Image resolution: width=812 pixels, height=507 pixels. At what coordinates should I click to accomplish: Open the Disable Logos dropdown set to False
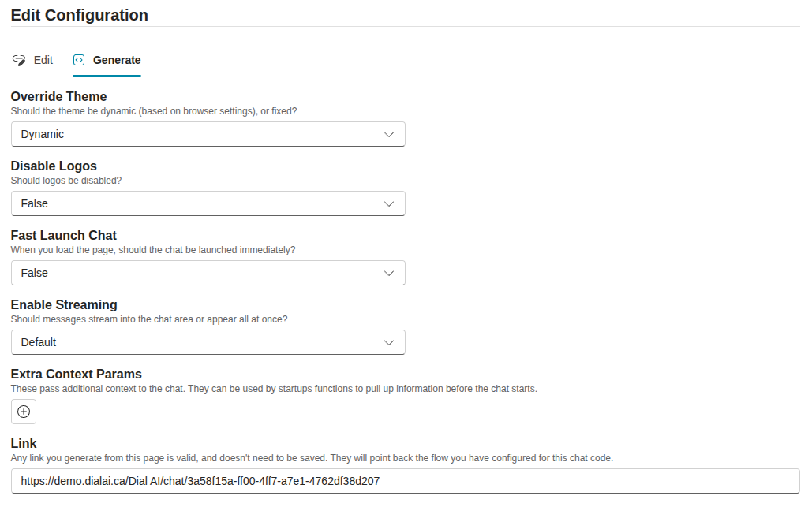[x=208, y=203]
